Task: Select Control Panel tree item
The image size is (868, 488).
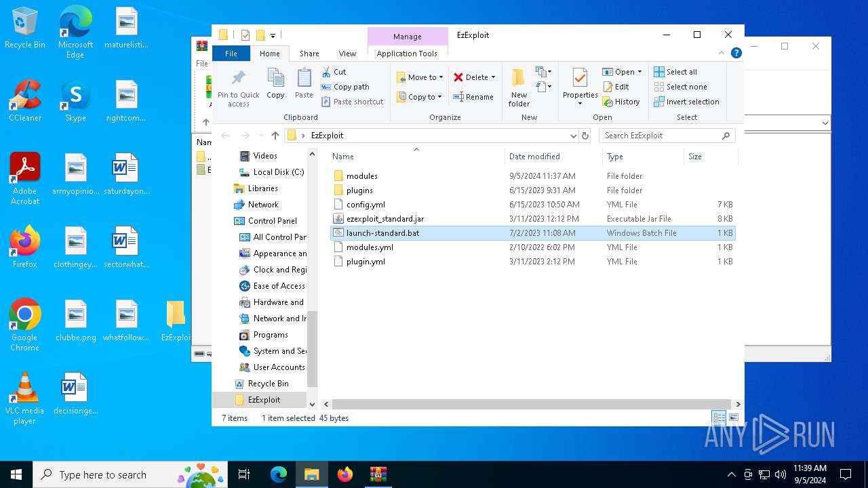Action: [x=273, y=221]
